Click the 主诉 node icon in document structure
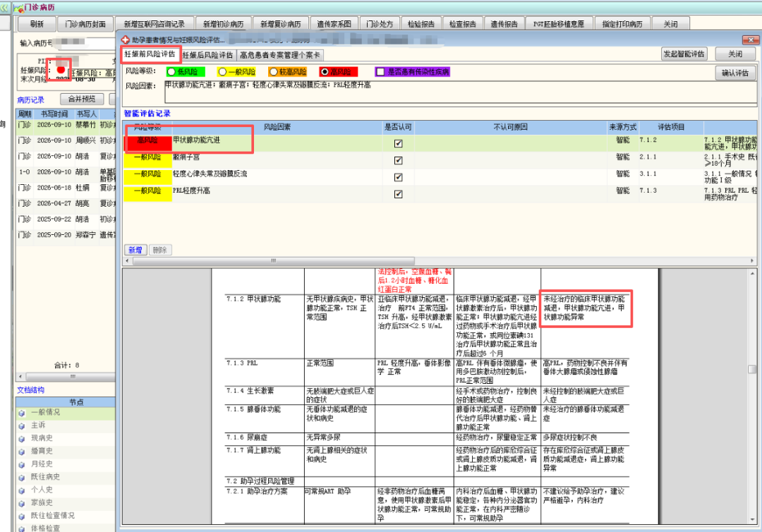The height and width of the screenshot is (532, 762). coord(21,426)
